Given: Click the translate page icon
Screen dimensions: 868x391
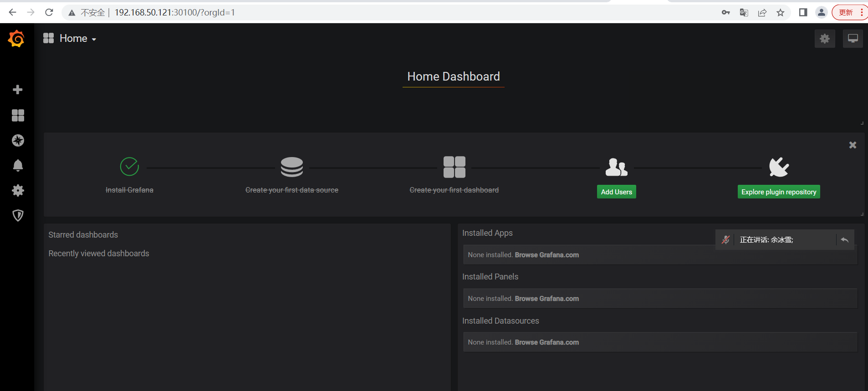Looking at the screenshot, I should (744, 12).
